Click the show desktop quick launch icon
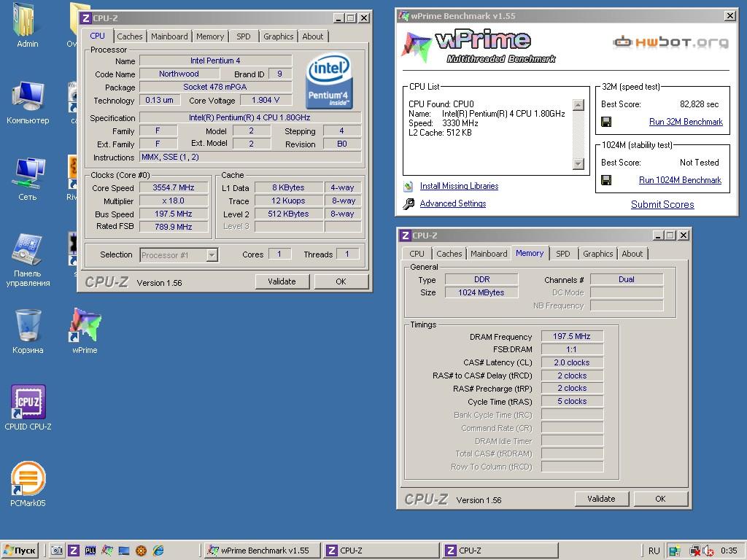Screen dimensions: 747x560 click(124, 551)
